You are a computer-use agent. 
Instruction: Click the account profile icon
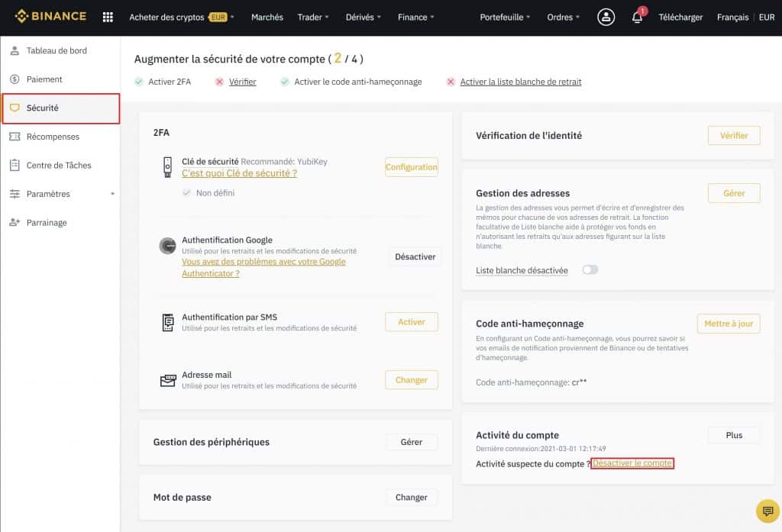point(606,17)
